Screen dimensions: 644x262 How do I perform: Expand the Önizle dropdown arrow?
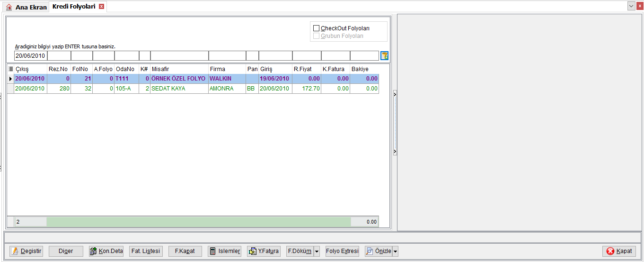(x=395, y=252)
